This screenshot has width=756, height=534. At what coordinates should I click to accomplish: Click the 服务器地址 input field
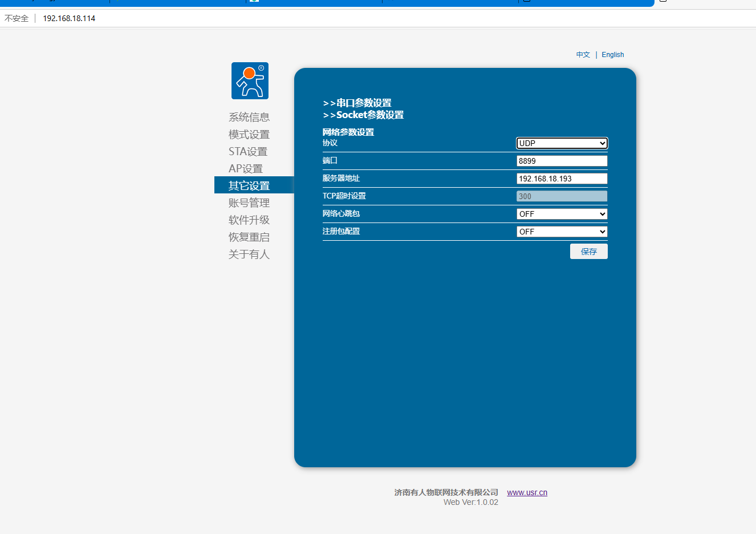[562, 179]
